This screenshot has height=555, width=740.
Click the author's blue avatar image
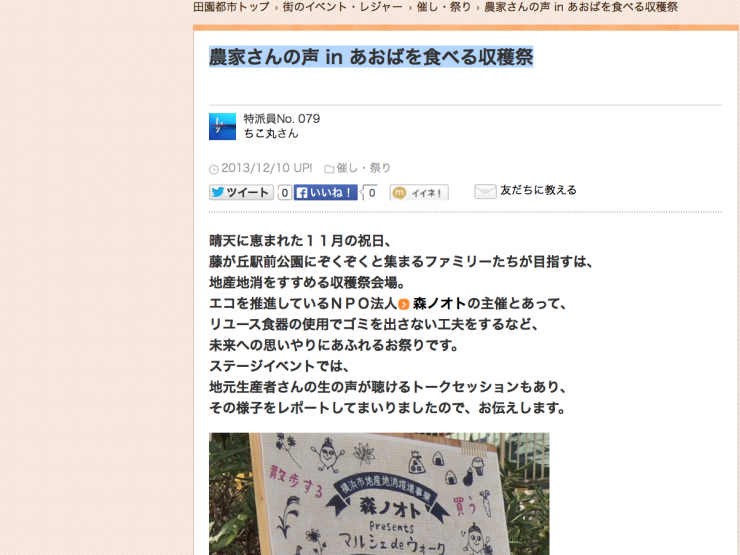point(222,126)
